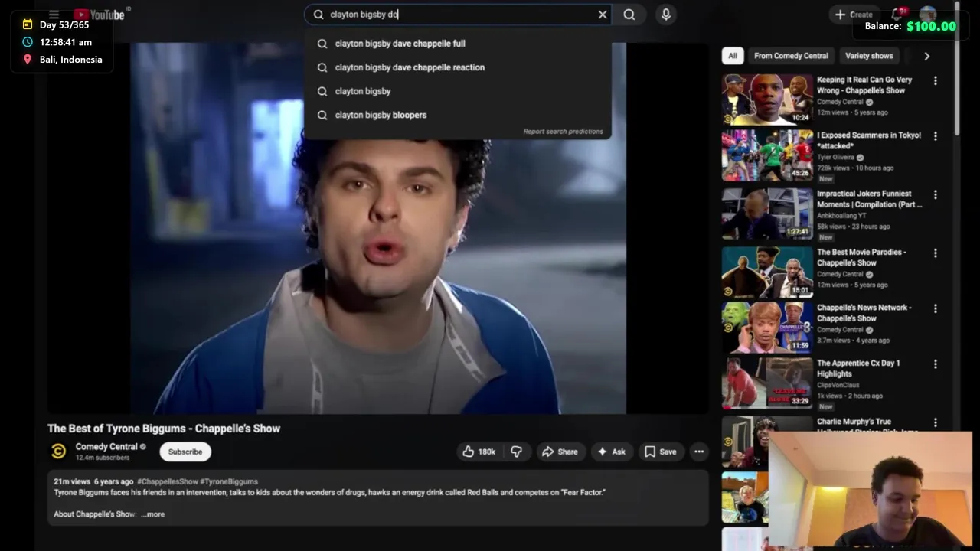Open the Create button
The height and width of the screenshot is (551, 980).
854,15
